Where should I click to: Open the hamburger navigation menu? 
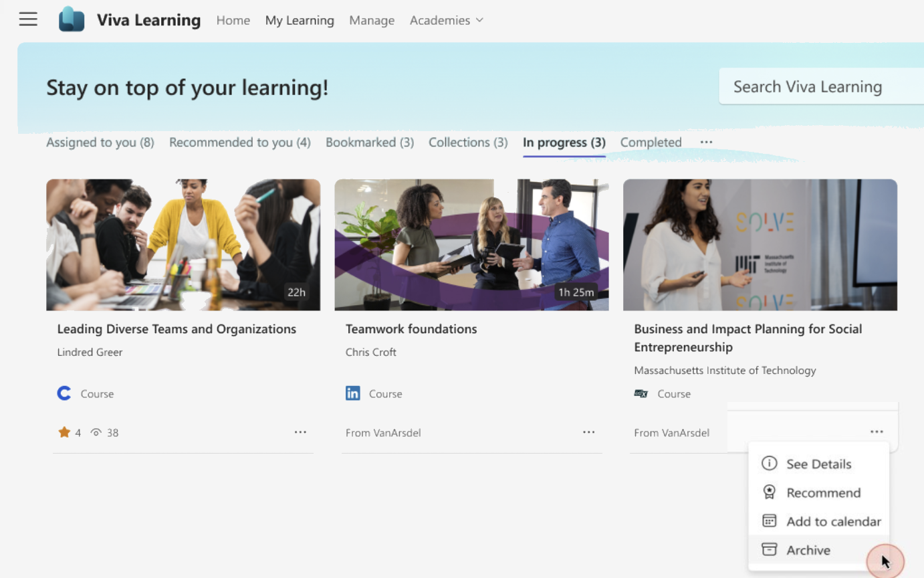[27, 19]
